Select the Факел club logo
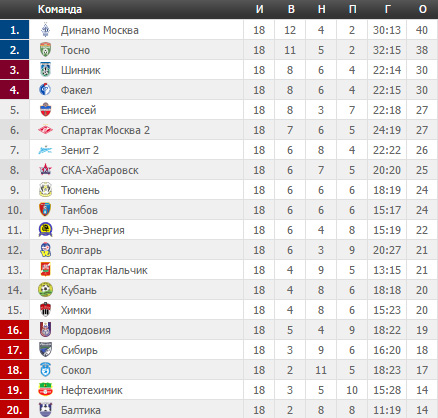Viewport: 438px width, 418px height. 45,90
